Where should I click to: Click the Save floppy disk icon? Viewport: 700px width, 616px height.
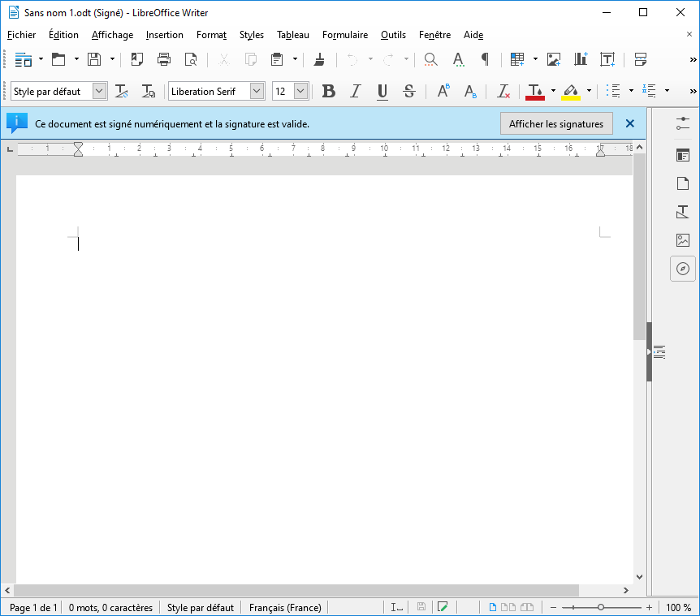click(94, 59)
